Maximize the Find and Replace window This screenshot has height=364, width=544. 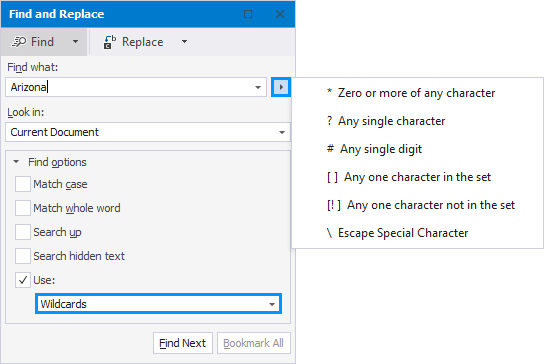pyautogui.click(x=248, y=14)
